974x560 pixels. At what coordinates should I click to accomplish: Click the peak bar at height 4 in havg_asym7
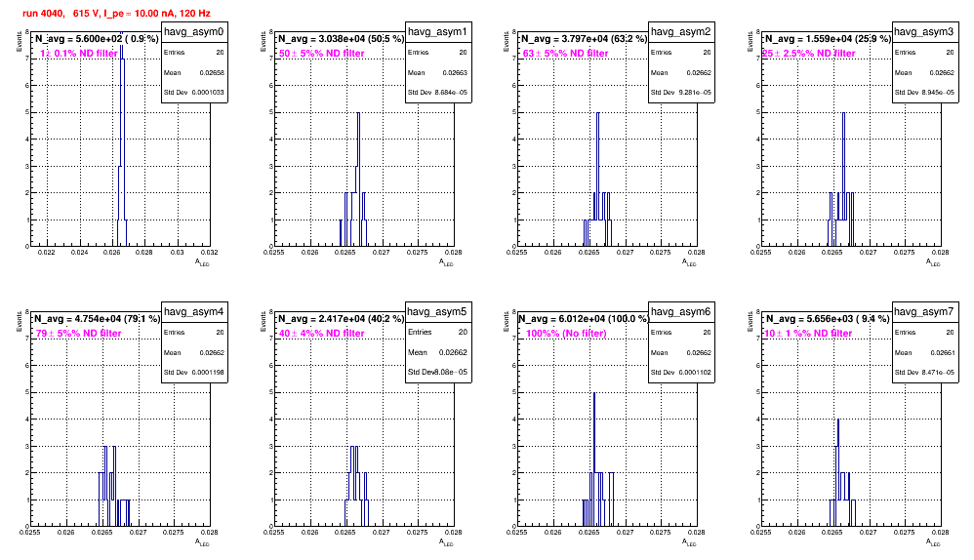tap(838, 472)
